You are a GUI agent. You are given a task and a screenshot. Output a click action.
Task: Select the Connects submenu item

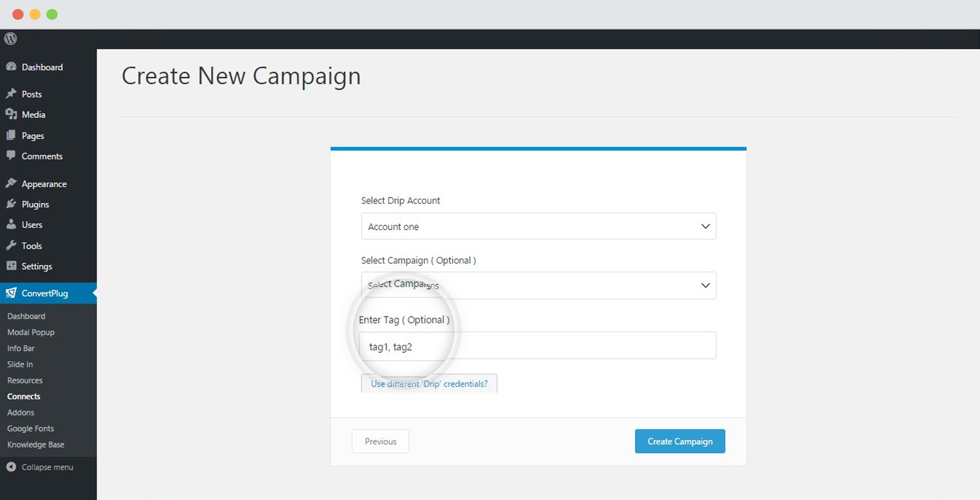click(x=24, y=396)
